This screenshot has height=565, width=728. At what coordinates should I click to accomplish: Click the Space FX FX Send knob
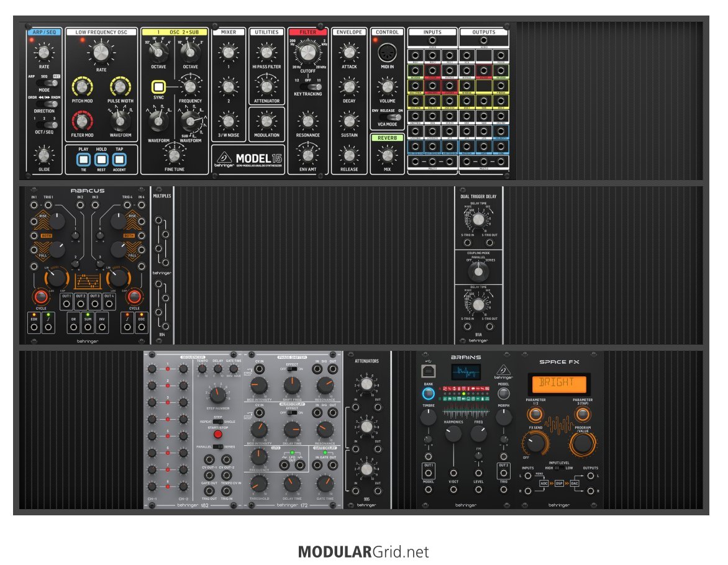[535, 443]
